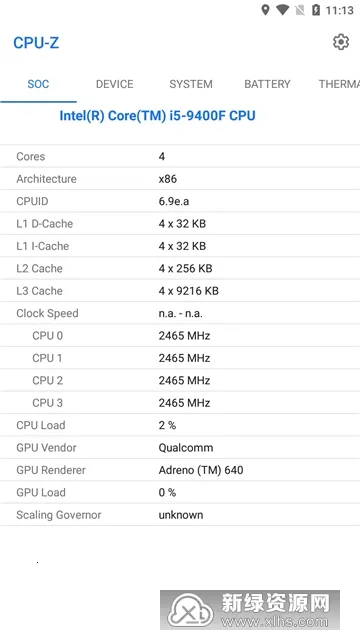
Task: Open the settings gear icon
Action: pos(341,42)
